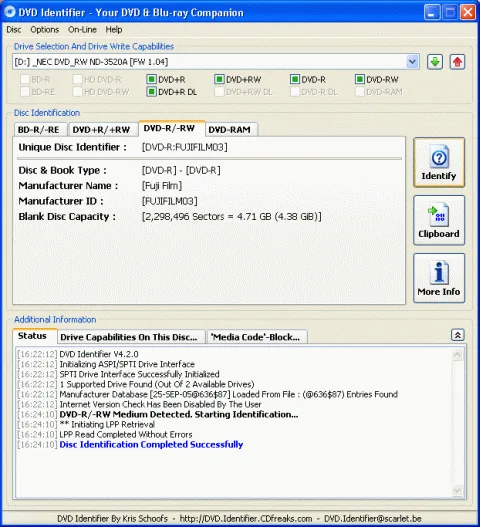Toggle the disabled DVD+RW DL checkbox
Image resolution: width=480 pixels, height=527 pixels.
coord(219,91)
